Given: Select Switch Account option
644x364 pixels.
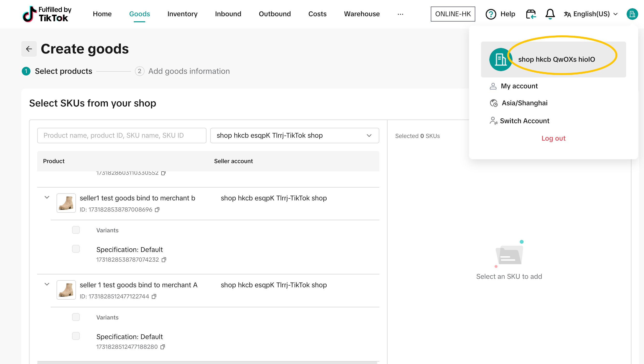Looking at the screenshot, I should [x=524, y=121].
